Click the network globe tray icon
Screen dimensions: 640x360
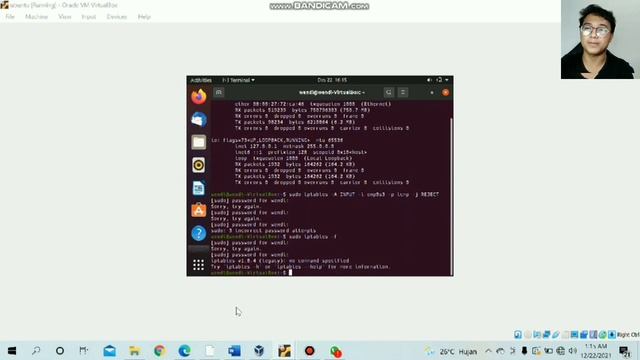pos(561,351)
